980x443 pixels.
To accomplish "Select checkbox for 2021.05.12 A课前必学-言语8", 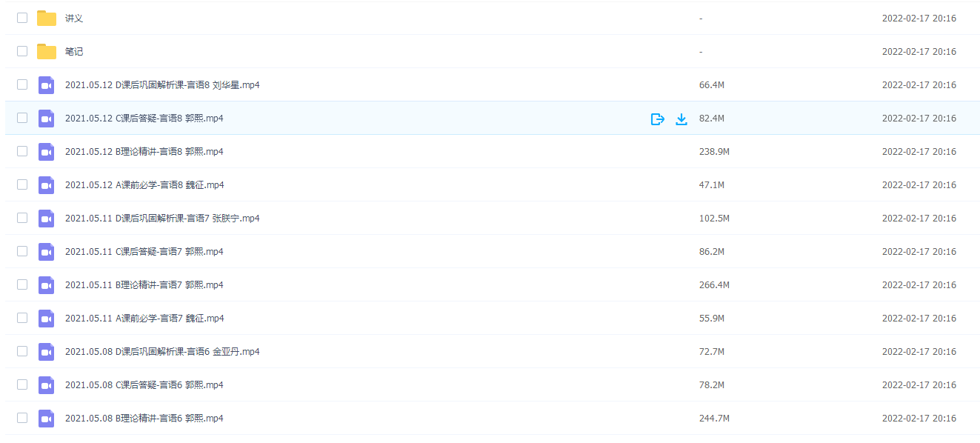I will [22, 184].
